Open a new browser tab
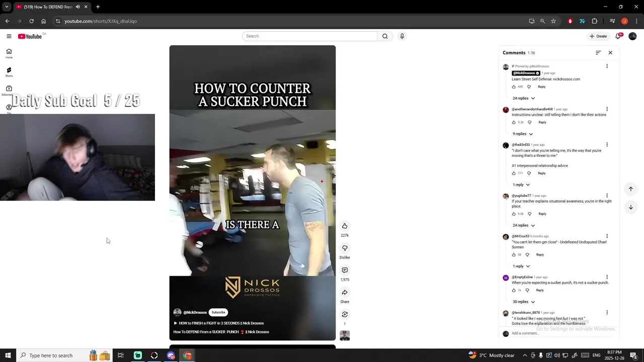Screen dimensions: 644x362 click(98, 7)
